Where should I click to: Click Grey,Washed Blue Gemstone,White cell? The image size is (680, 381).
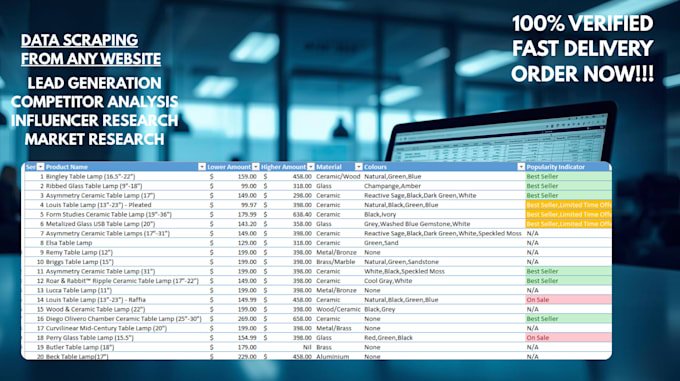click(x=444, y=224)
